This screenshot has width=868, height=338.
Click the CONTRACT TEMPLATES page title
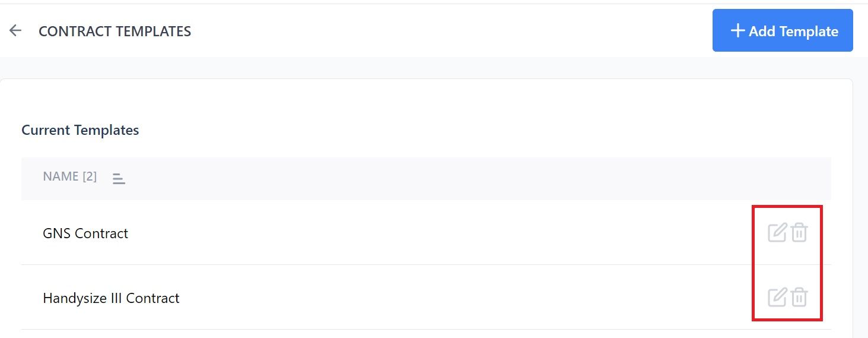pyautogui.click(x=115, y=31)
